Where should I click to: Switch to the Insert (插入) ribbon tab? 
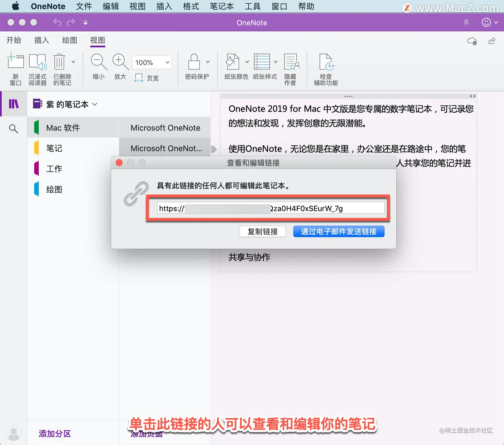tap(42, 40)
